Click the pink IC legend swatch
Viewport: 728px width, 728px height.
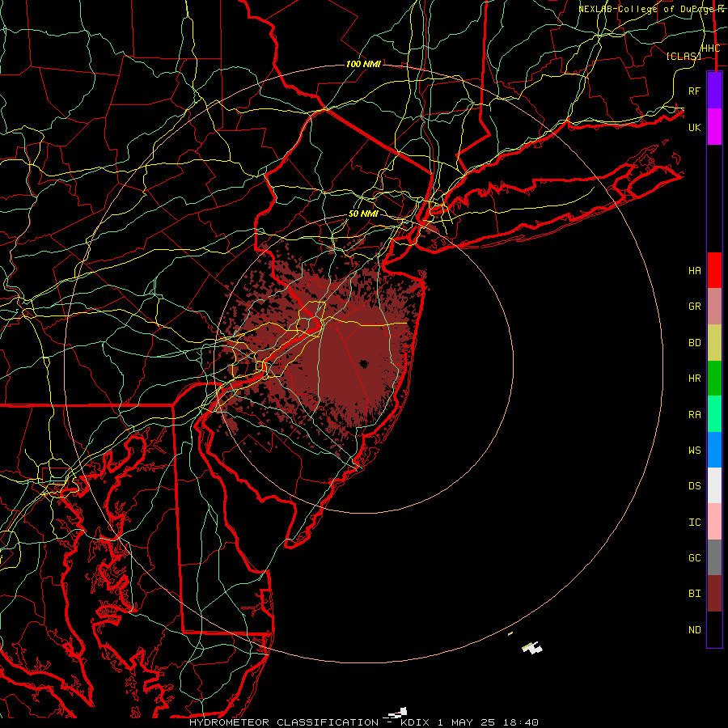714,522
